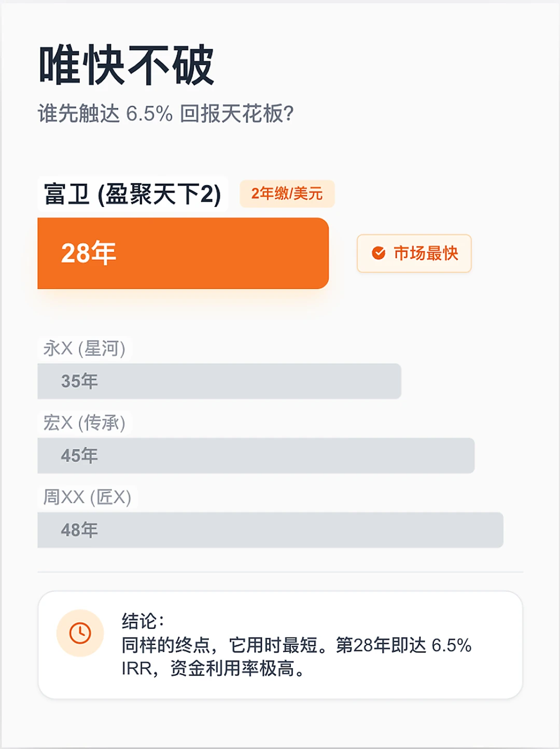Click the IRR,资金利用率极高 line
560x749 pixels.
[x=213, y=669]
